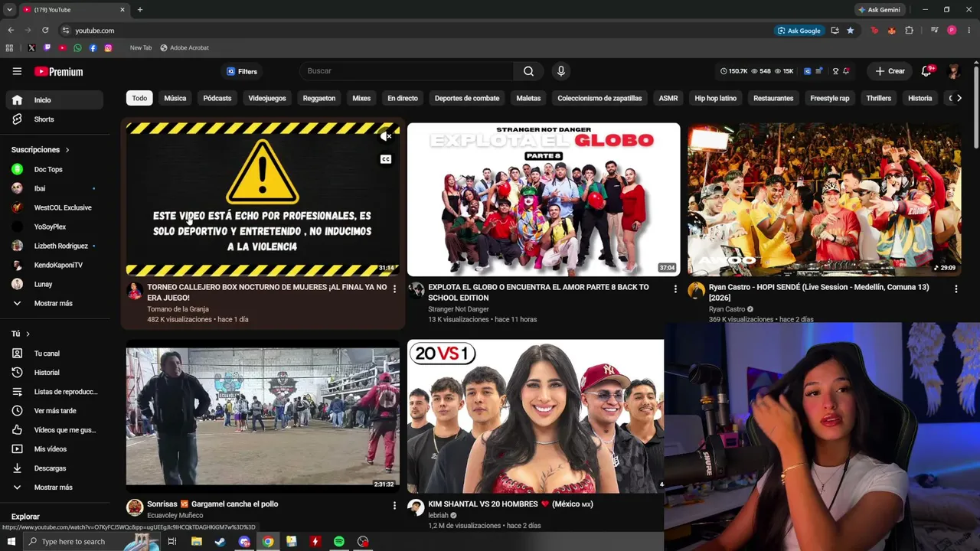Select the Reggaeton category chip
This screenshot has height=551, width=980.
click(319, 98)
